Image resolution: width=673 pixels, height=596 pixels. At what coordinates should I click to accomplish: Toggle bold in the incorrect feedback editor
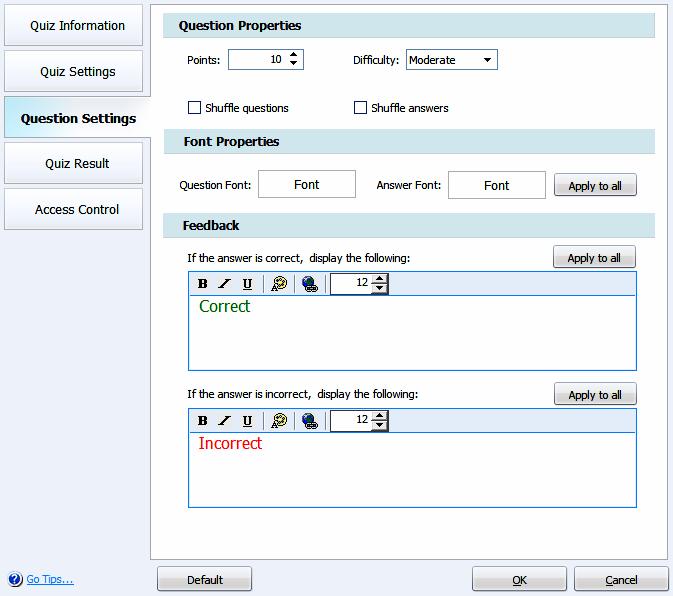(x=203, y=421)
